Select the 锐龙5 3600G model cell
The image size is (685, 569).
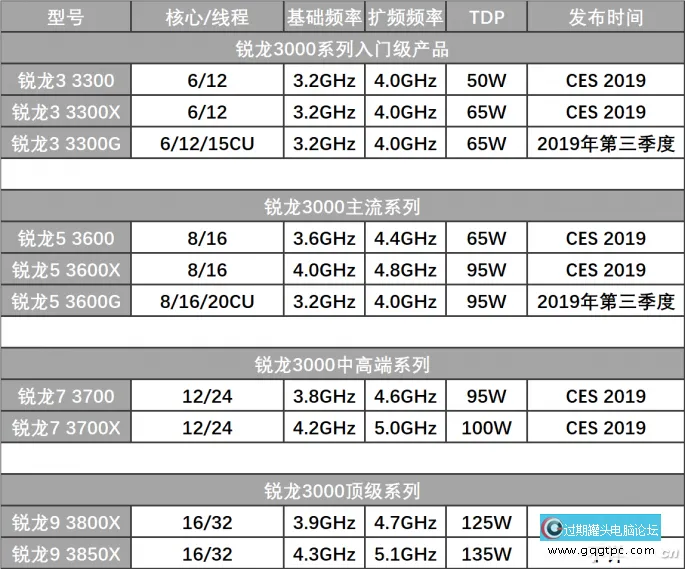click(x=66, y=301)
